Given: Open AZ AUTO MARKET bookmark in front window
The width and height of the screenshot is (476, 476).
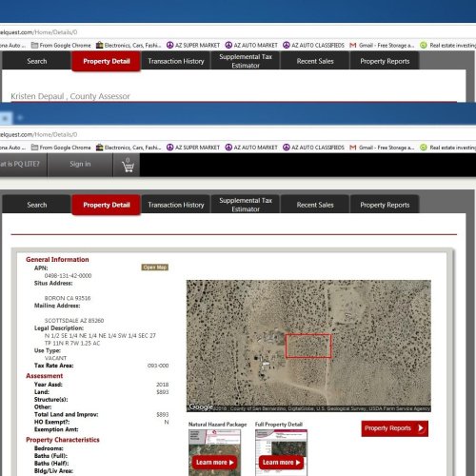Looking at the screenshot, I should pyautogui.click(x=251, y=148).
